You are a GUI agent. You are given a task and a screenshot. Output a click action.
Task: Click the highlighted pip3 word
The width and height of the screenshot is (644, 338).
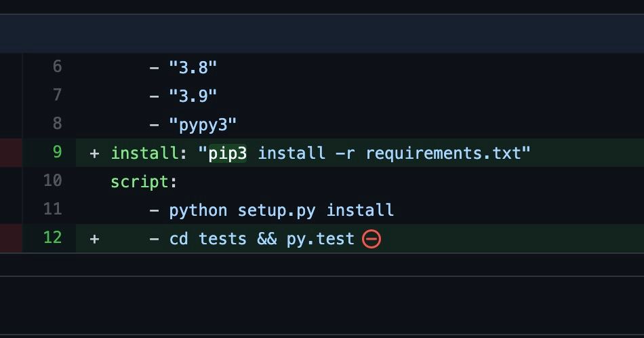pos(228,153)
